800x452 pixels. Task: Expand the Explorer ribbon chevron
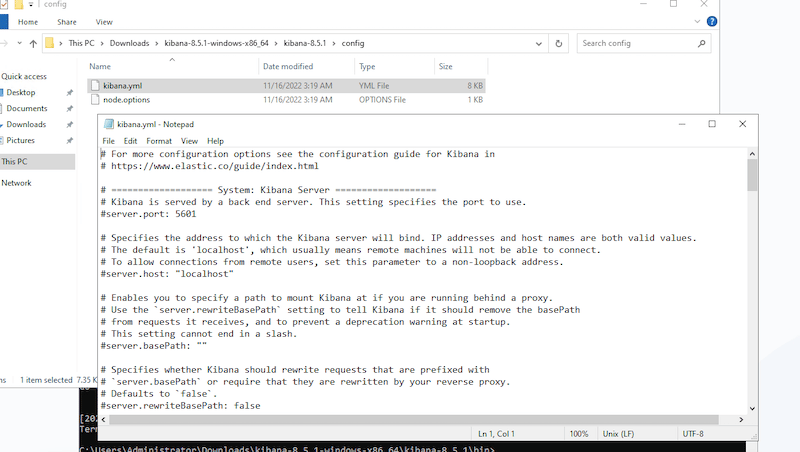point(697,21)
